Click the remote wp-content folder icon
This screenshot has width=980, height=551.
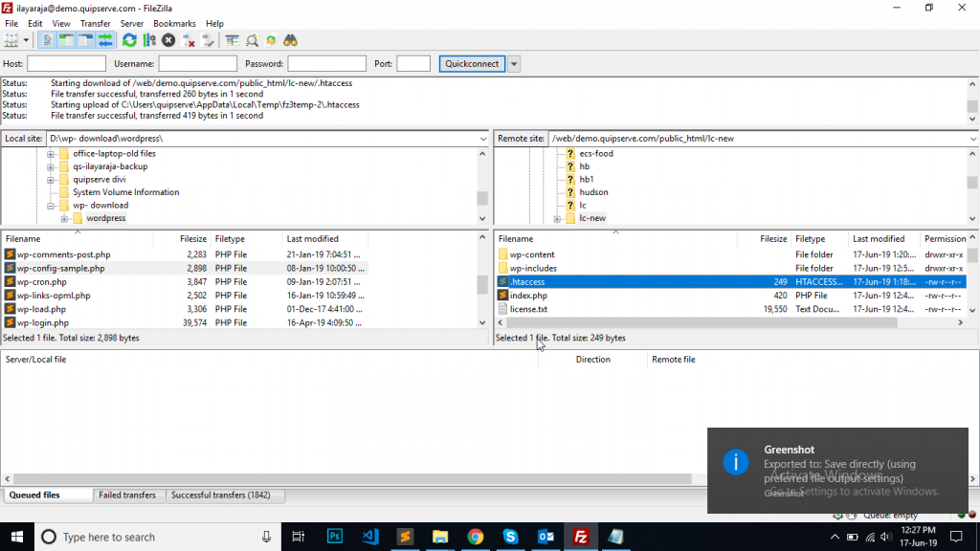click(x=503, y=254)
